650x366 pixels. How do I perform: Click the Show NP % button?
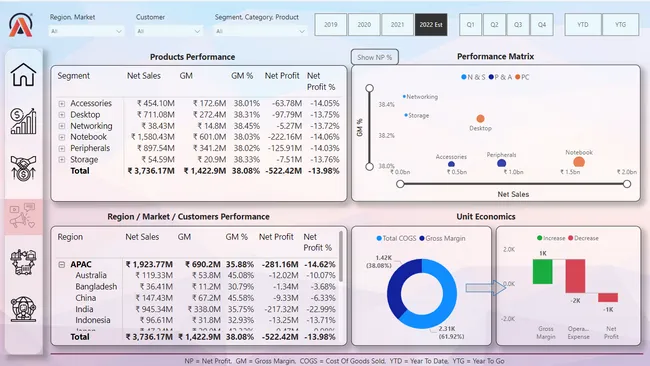(375, 57)
